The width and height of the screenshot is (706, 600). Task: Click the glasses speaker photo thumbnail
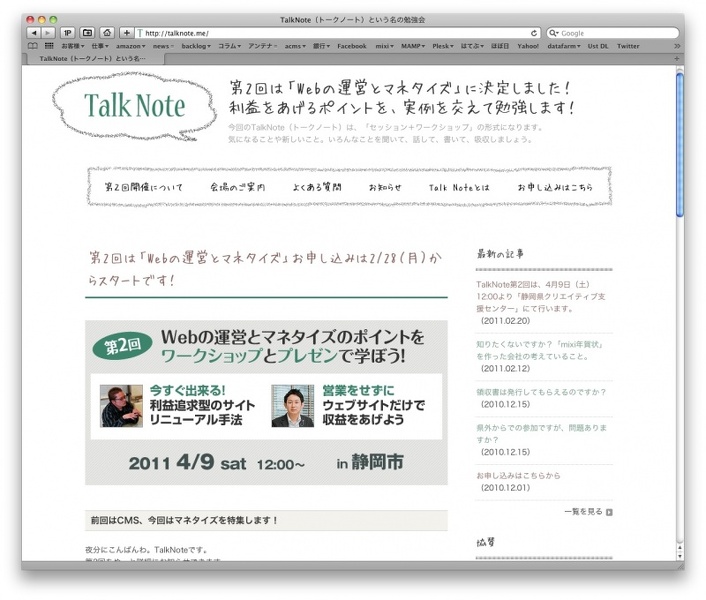point(121,406)
